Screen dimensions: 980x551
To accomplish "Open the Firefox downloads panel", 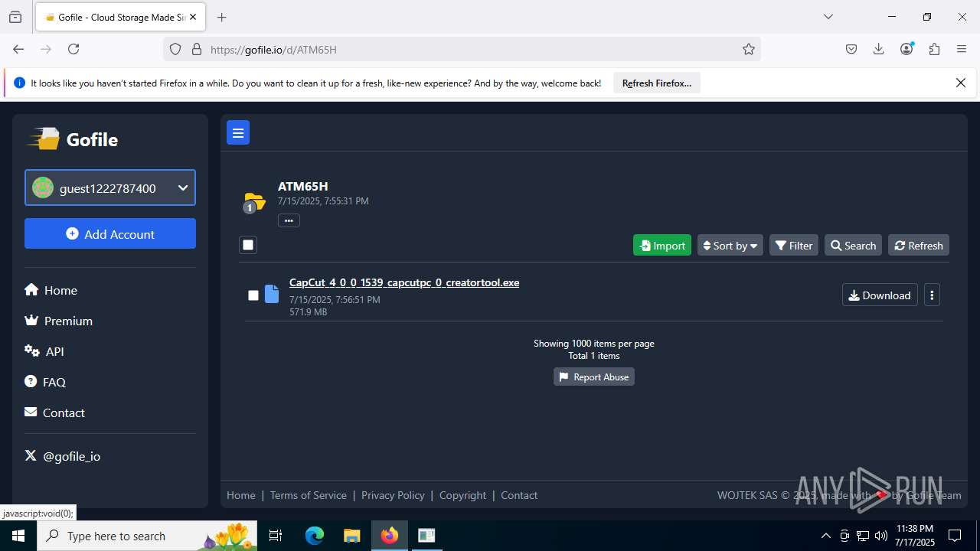I will coord(879,49).
